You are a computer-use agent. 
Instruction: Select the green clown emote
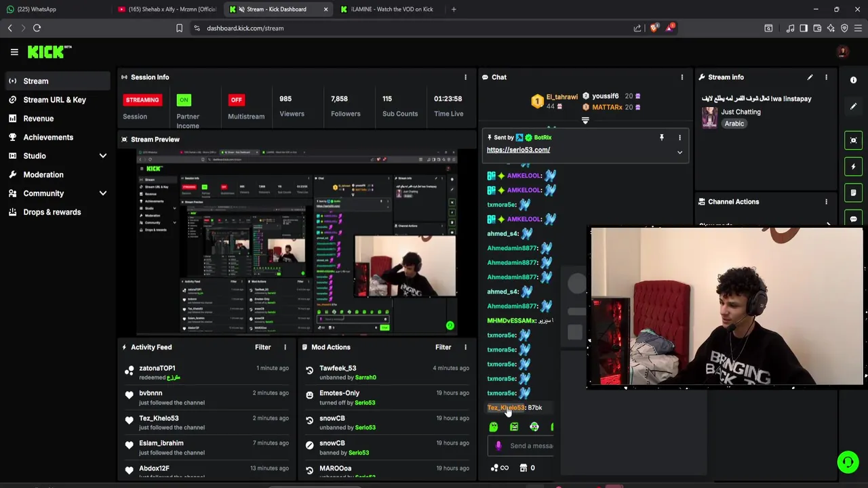534,427
